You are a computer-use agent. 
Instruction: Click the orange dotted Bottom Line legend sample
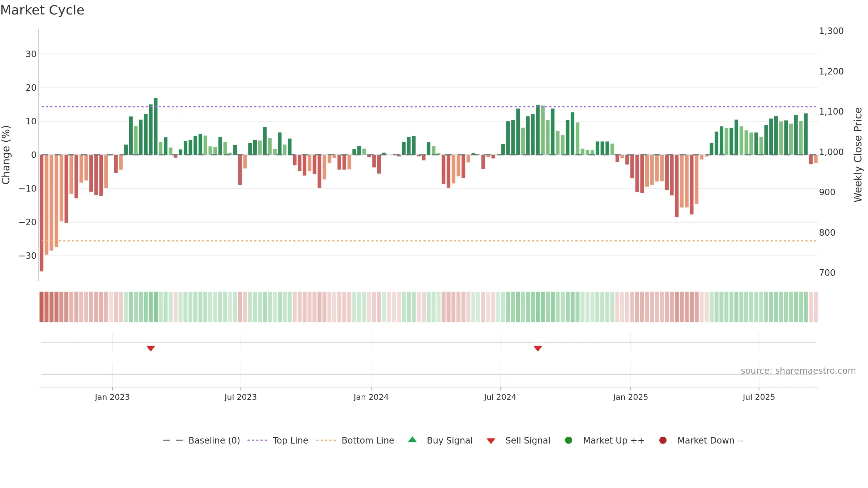(x=326, y=440)
